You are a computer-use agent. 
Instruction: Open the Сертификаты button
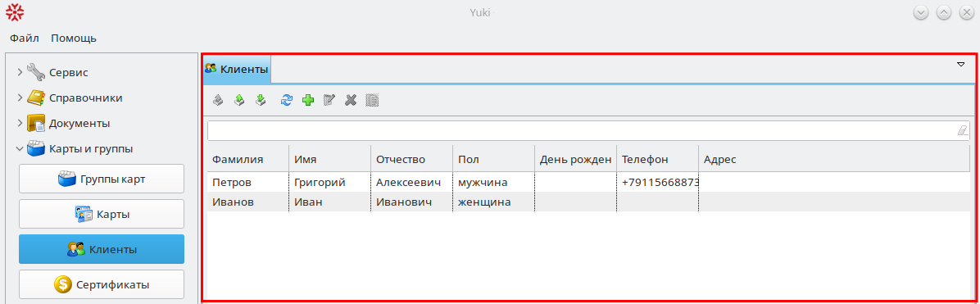[x=102, y=284]
